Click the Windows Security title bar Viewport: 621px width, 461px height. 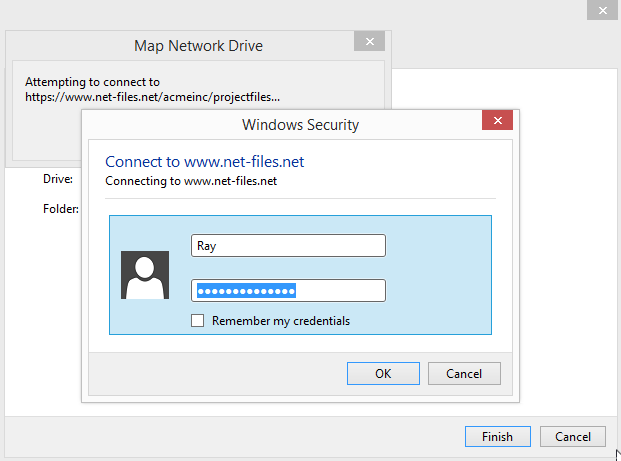click(x=300, y=125)
